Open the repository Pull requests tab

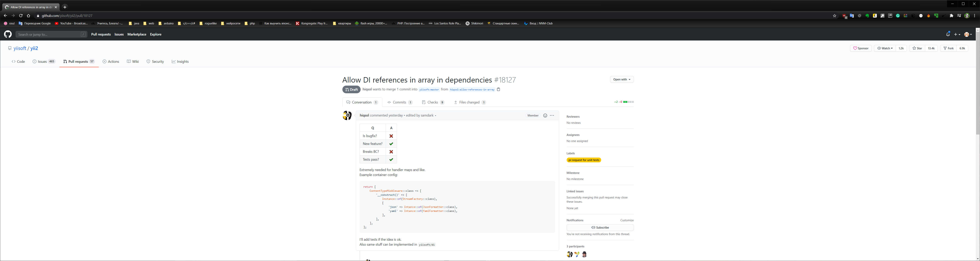[x=79, y=62]
